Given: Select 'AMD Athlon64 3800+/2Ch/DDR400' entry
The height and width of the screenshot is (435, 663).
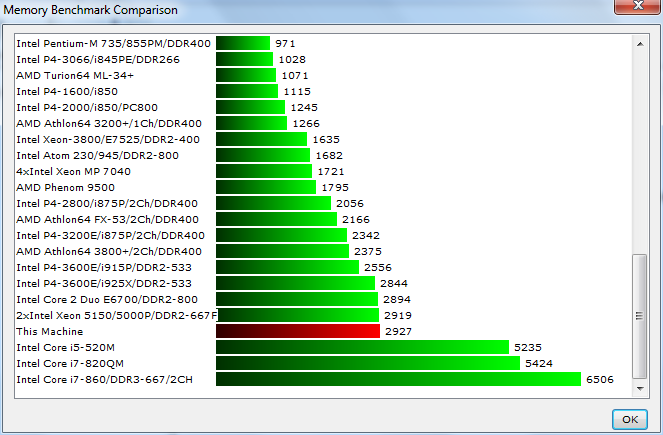Looking at the screenshot, I should 109,252.
